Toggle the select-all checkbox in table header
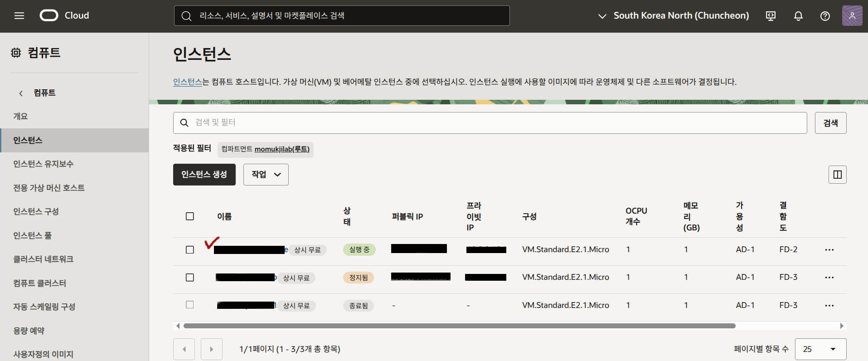 (x=190, y=216)
